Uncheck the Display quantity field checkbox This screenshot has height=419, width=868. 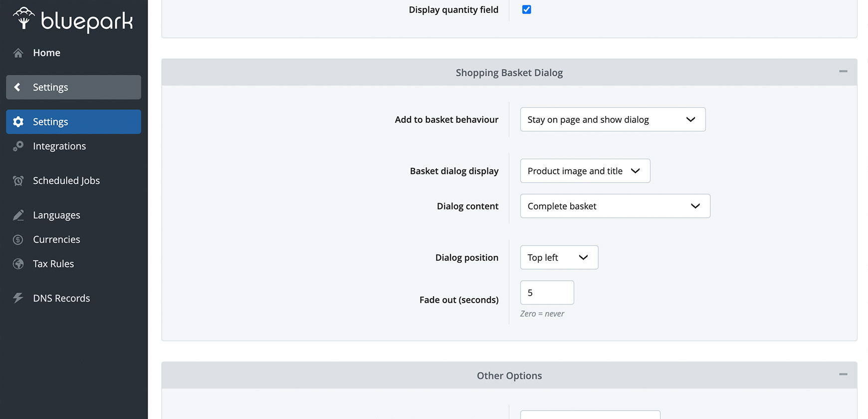526,9
